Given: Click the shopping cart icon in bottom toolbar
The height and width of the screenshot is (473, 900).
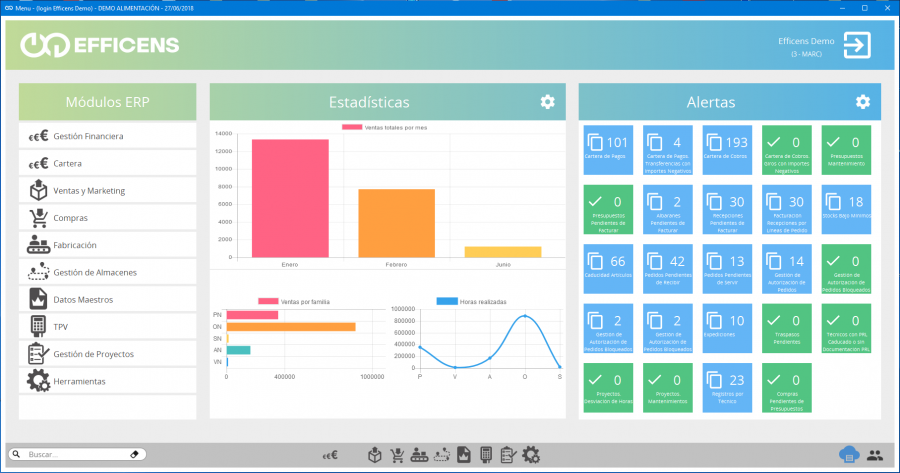Looking at the screenshot, I should [397, 455].
